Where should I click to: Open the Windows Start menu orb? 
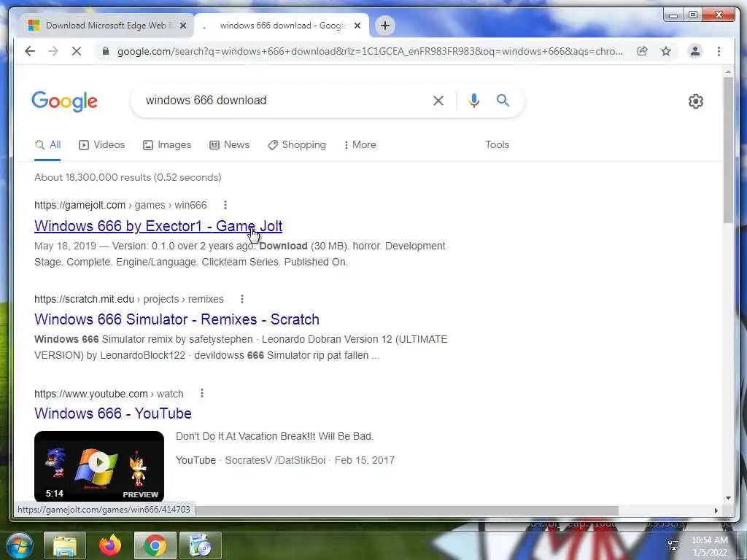click(20, 545)
